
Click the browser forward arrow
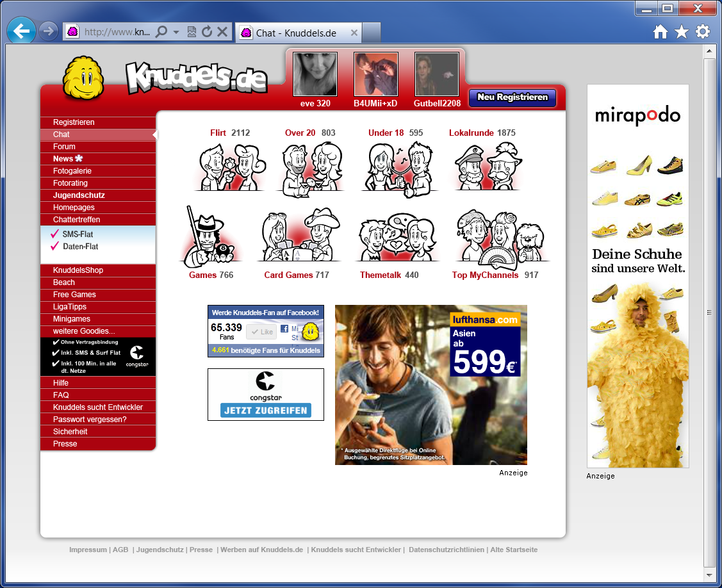tap(48, 31)
